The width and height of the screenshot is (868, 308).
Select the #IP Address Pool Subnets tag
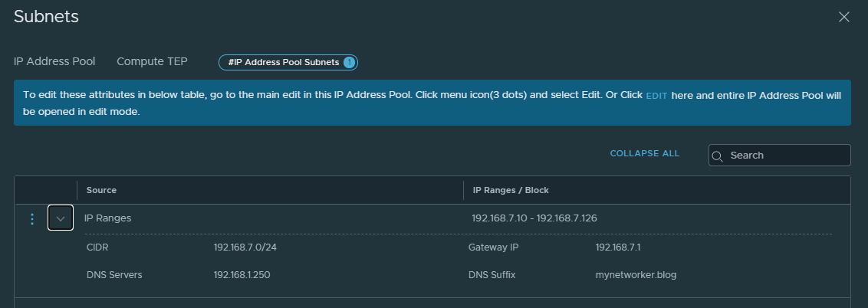284,62
